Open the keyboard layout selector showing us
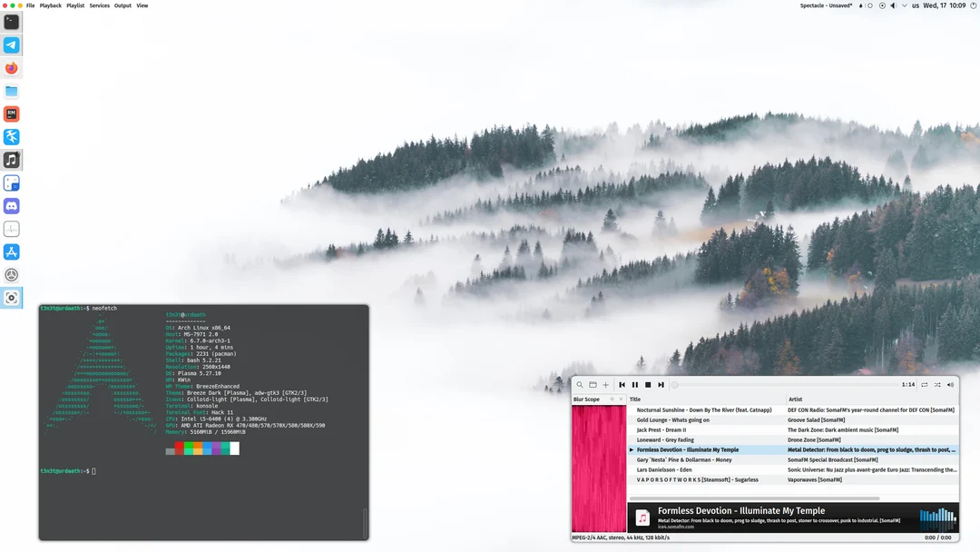 [915, 5]
